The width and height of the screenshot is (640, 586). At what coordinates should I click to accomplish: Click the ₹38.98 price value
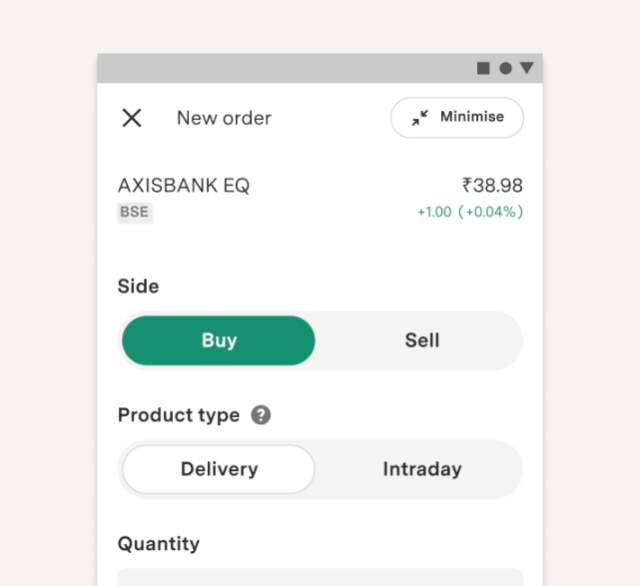pyautogui.click(x=492, y=185)
